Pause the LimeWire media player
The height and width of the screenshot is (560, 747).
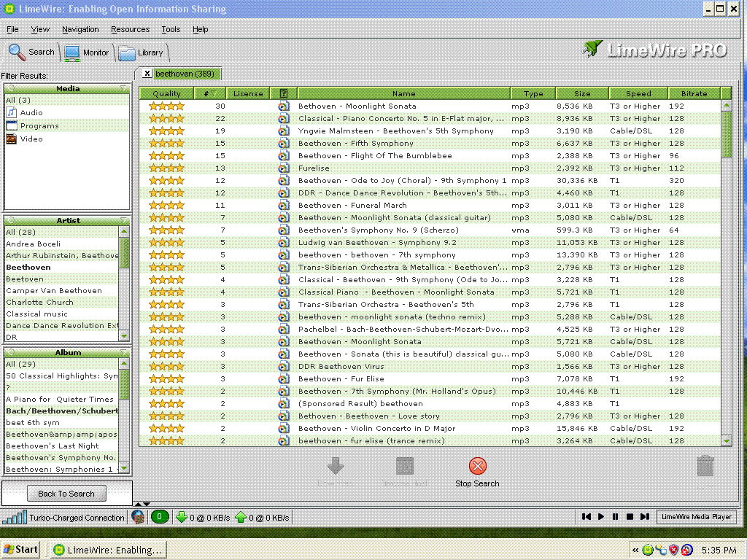616,517
